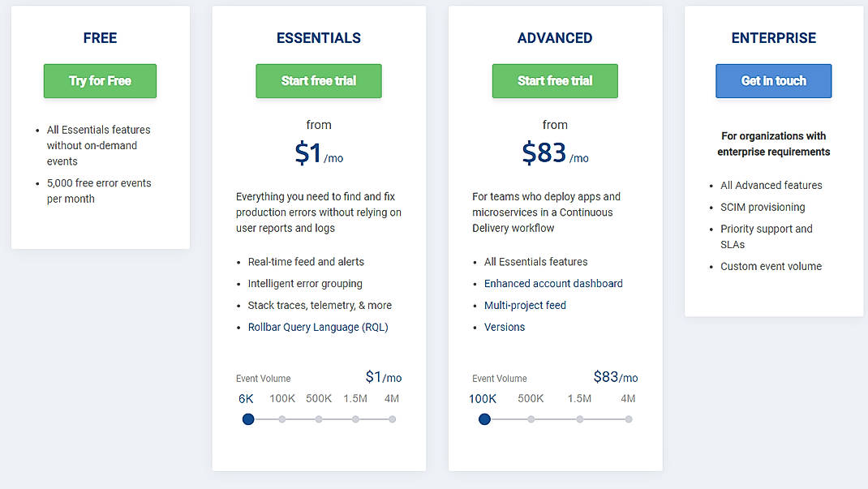Click the "Try for Free" button
Viewport: 868px width, 489px height.
[100, 81]
